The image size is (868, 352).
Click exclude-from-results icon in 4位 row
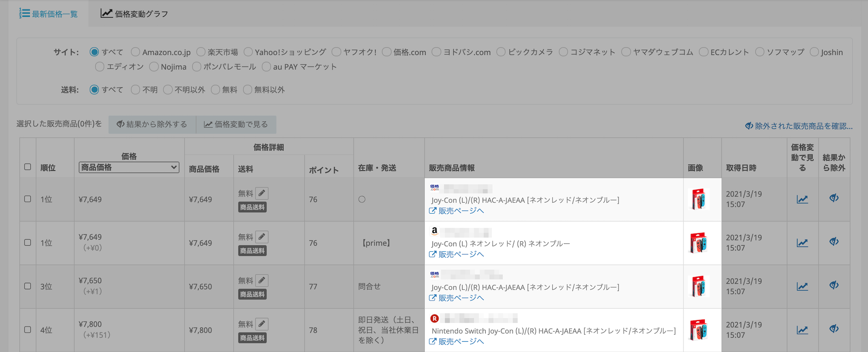tap(834, 329)
